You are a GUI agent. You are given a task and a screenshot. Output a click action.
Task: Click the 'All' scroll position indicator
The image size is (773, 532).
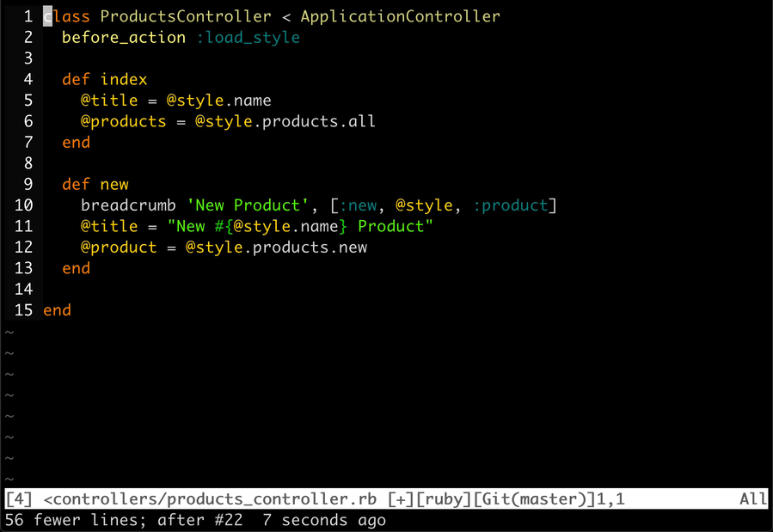(x=753, y=499)
